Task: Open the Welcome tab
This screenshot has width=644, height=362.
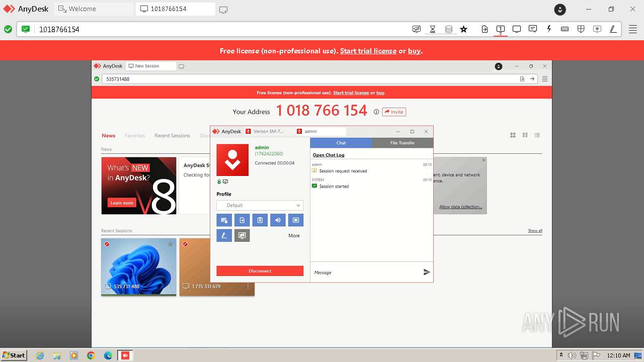Action: [x=94, y=9]
